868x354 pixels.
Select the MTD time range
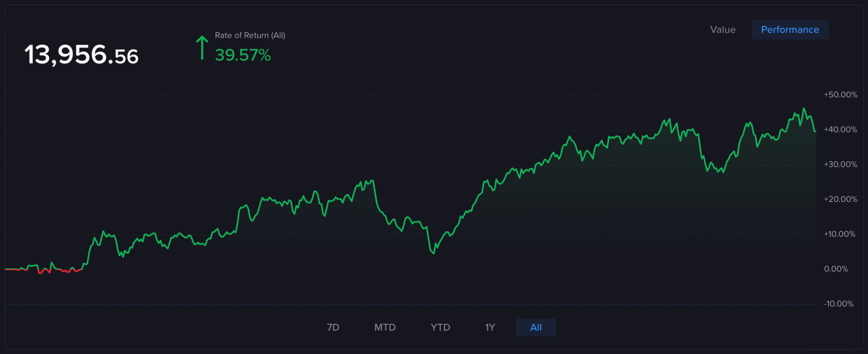(x=385, y=327)
